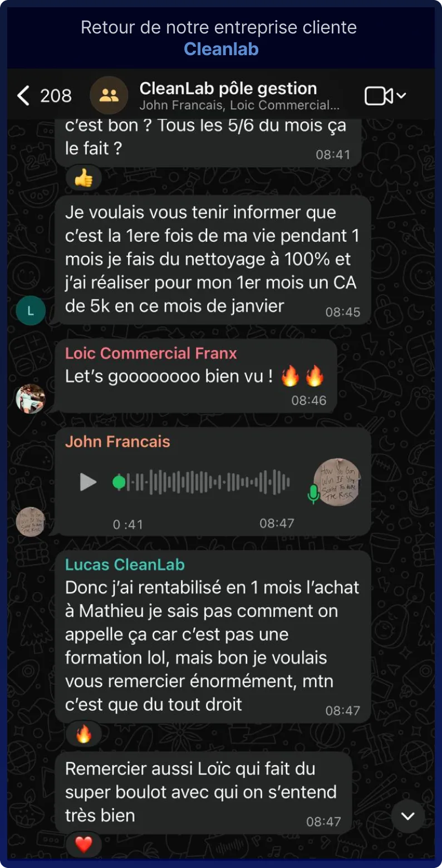Expand the call options chevron beside the camera
Image resolution: width=442 pixels, height=868 pixels.
click(401, 95)
